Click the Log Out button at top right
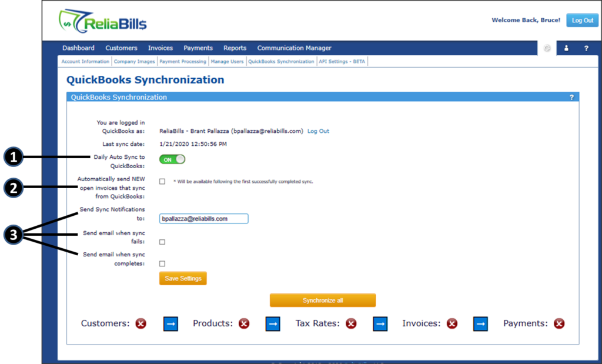 583,21
